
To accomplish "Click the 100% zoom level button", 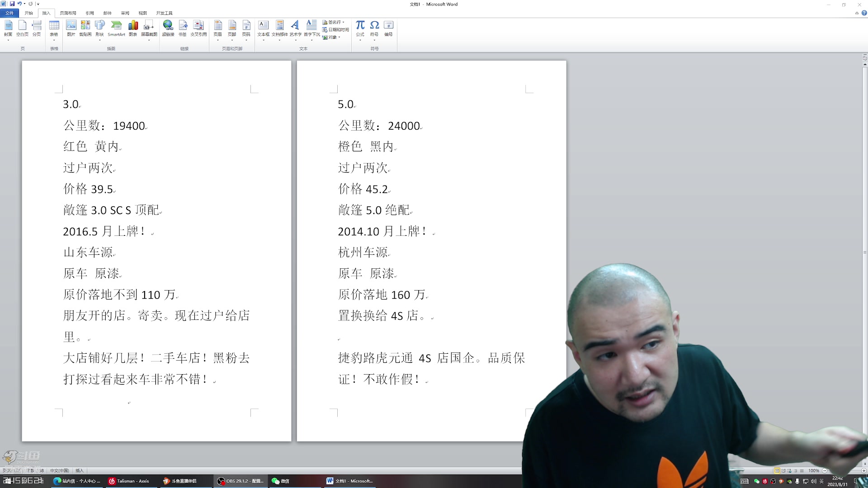I will tap(814, 470).
